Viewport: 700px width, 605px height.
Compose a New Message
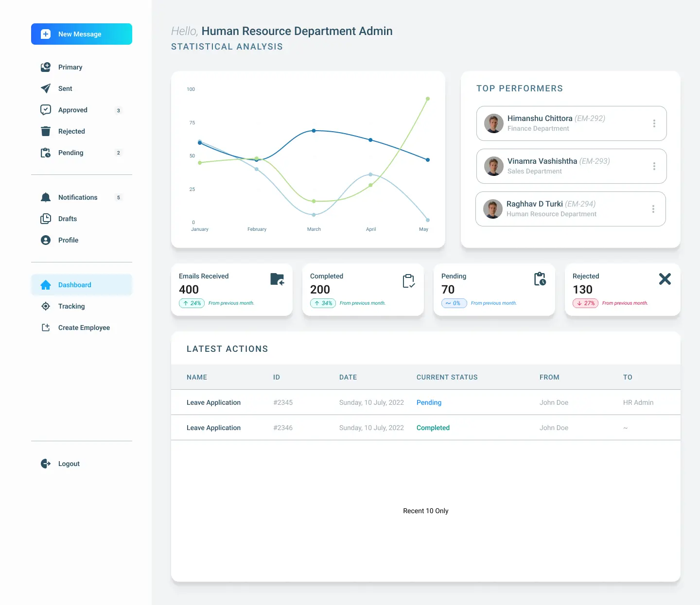82,34
